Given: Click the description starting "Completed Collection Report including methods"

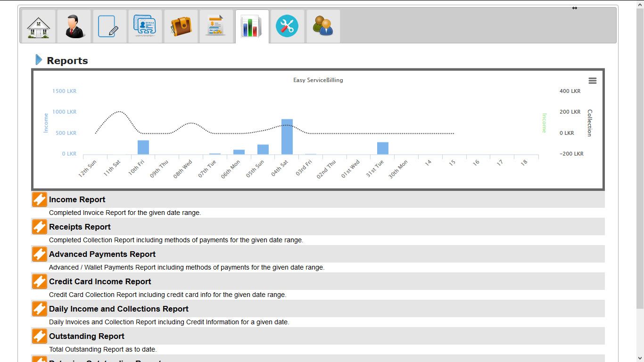Looking at the screenshot, I should tap(176, 240).
